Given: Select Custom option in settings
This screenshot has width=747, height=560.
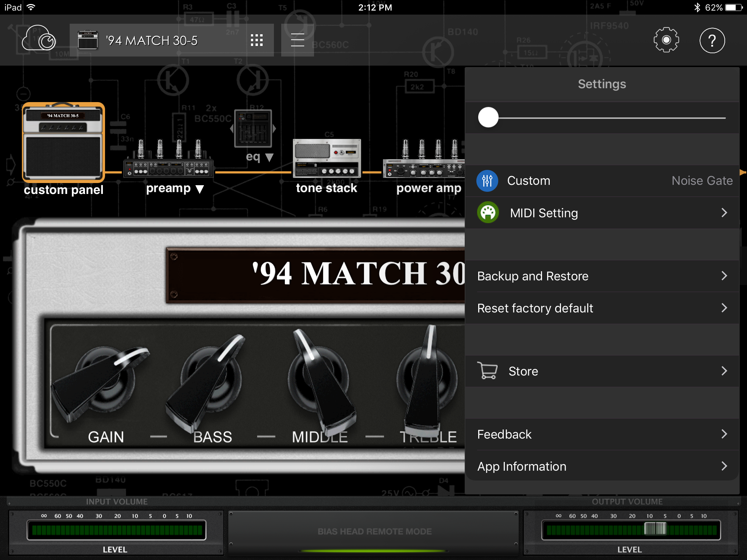Looking at the screenshot, I should pyautogui.click(x=529, y=181).
